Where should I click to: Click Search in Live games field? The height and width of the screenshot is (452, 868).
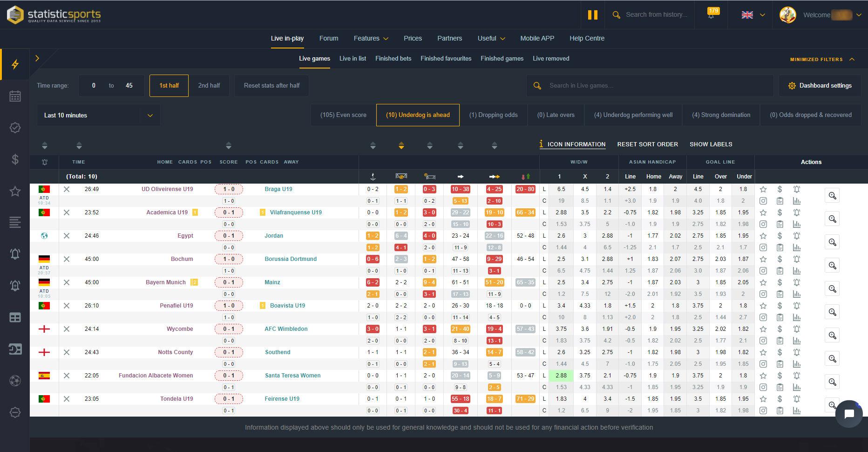point(650,86)
